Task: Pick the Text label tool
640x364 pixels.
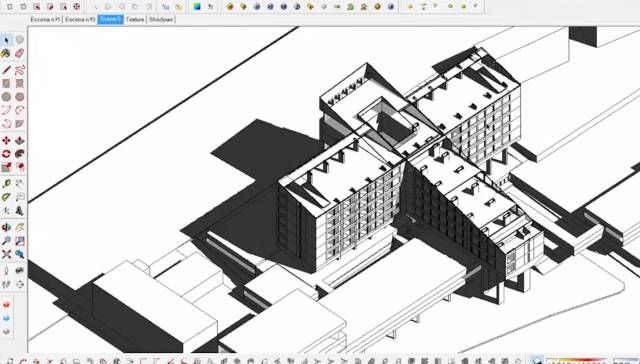Action: 20,198
